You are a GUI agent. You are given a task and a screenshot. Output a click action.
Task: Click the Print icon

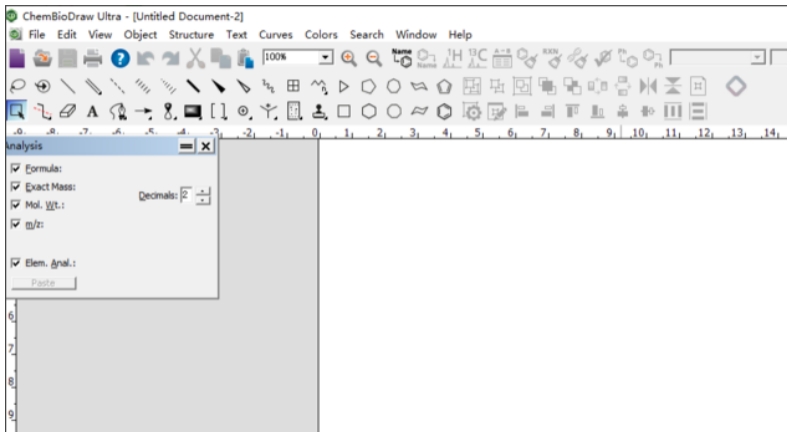pyautogui.click(x=93, y=59)
